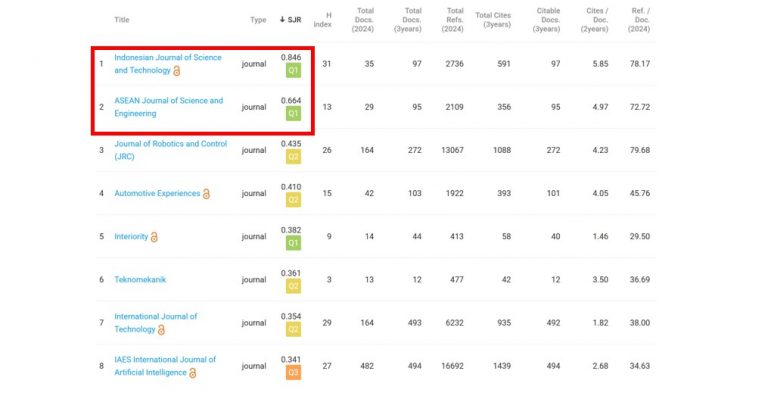The image size is (768, 399).
Task: Select SJR value 0.435
Action: pos(291,143)
